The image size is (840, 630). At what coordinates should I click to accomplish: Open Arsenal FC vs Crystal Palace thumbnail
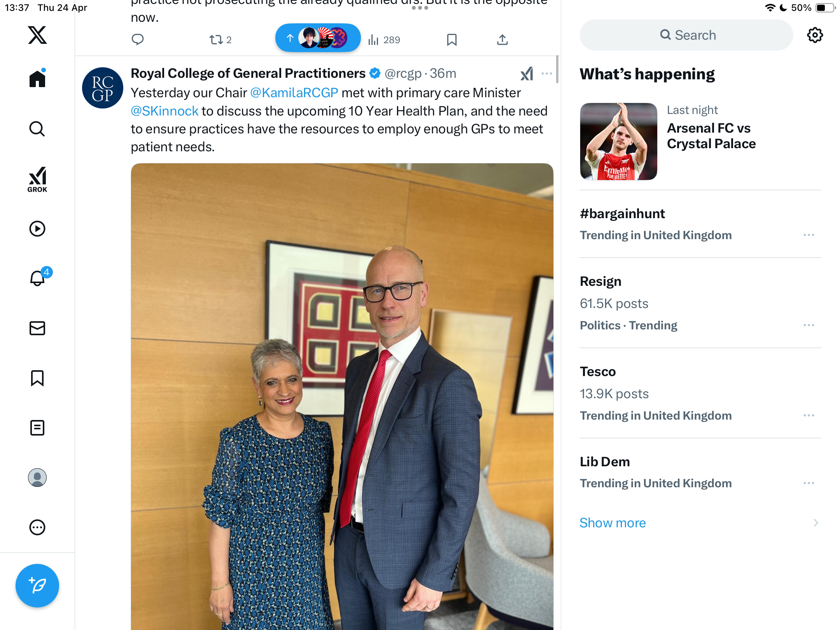pyautogui.click(x=618, y=142)
